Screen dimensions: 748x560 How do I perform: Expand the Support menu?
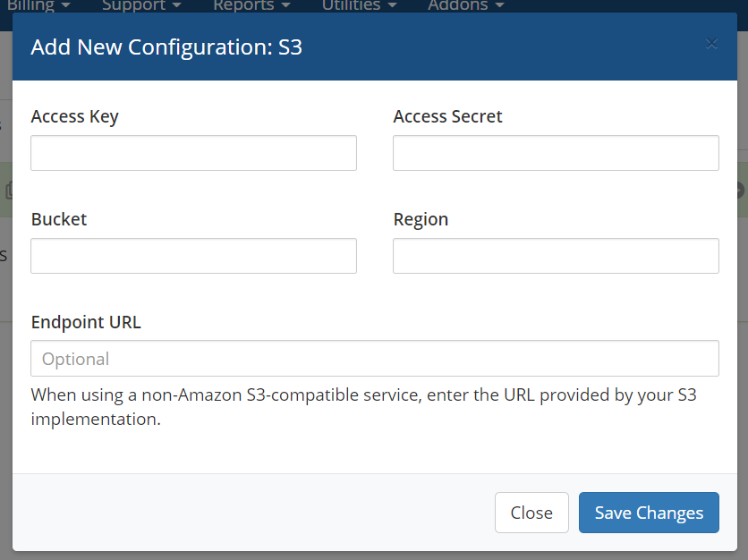pyautogui.click(x=141, y=6)
